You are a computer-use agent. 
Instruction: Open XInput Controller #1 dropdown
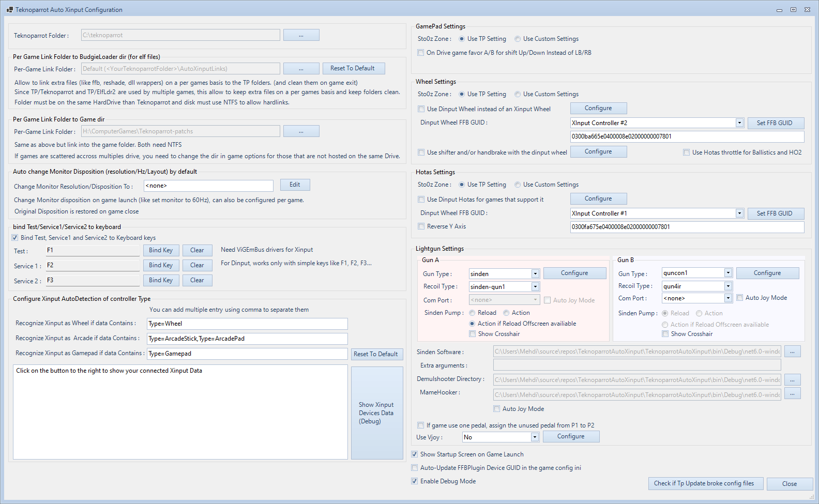point(739,213)
